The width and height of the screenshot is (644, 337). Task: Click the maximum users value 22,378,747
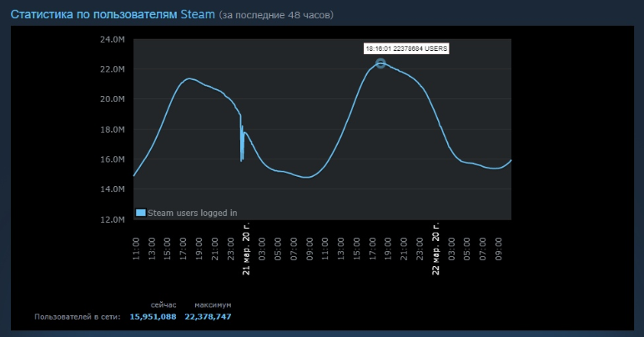click(208, 316)
